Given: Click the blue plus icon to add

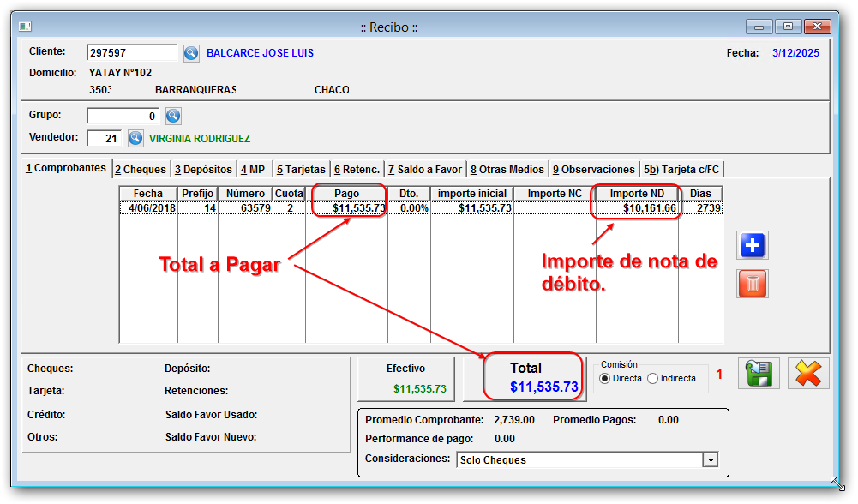Looking at the screenshot, I should [752, 245].
